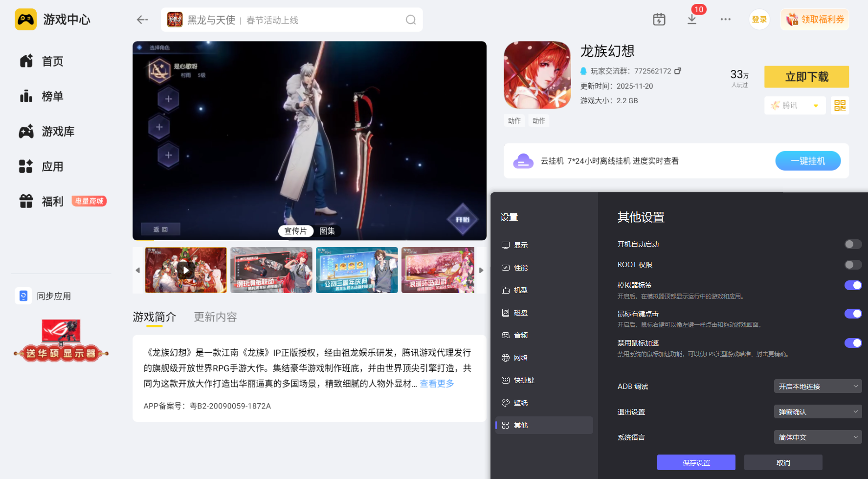Open 网络 settings category
This screenshot has height=479, width=868.
click(x=544, y=358)
